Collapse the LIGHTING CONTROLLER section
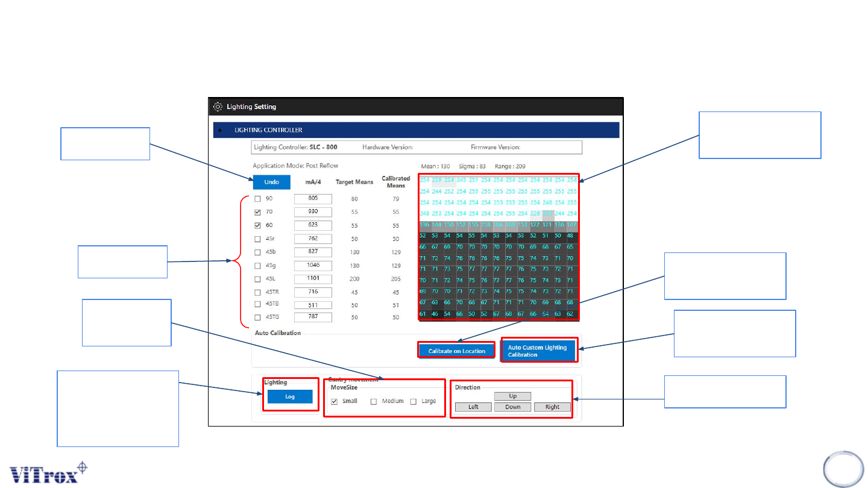This screenshot has width=868, height=488. click(x=219, y=130)
